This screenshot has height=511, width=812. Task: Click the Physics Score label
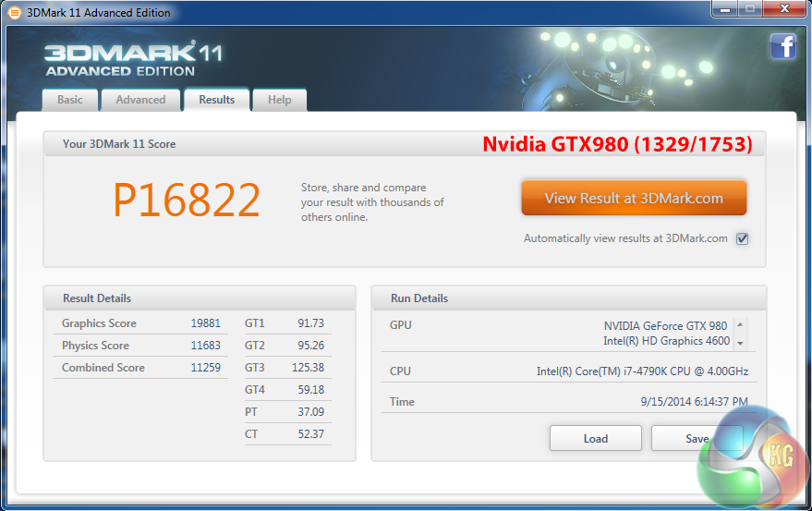click(x=95, y=346)
